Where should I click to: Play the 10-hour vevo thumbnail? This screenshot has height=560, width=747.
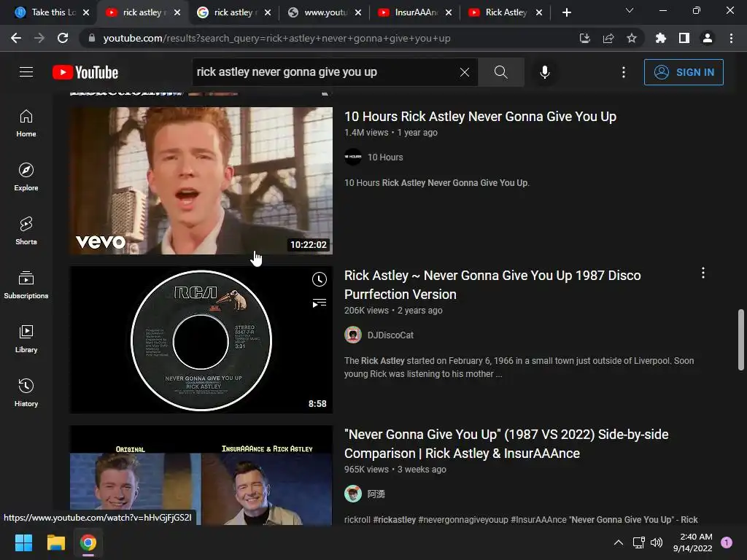(201, 181)
